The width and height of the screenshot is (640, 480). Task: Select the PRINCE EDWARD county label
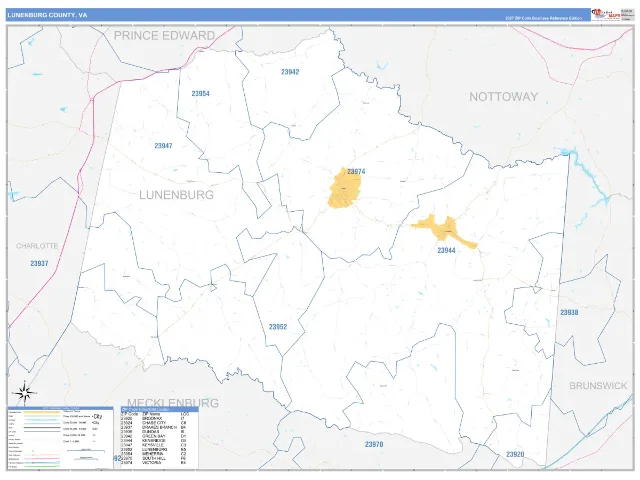pos(164,36)
